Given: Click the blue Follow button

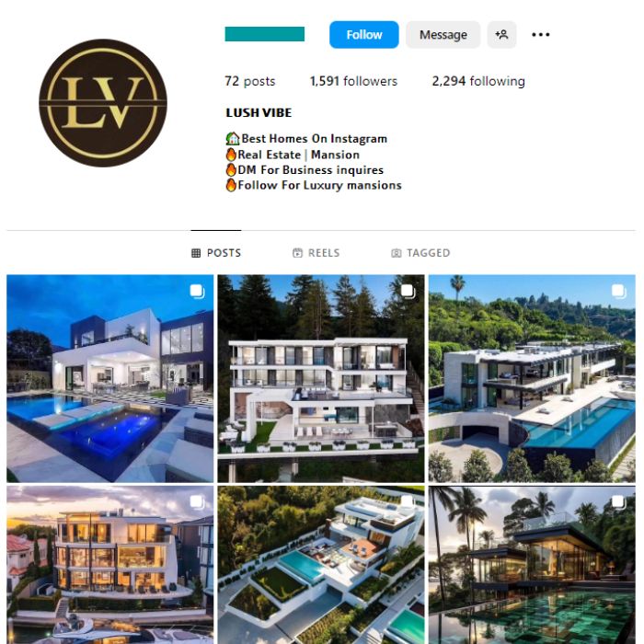Looking at the screenshot, I should [x=364, y=35].
